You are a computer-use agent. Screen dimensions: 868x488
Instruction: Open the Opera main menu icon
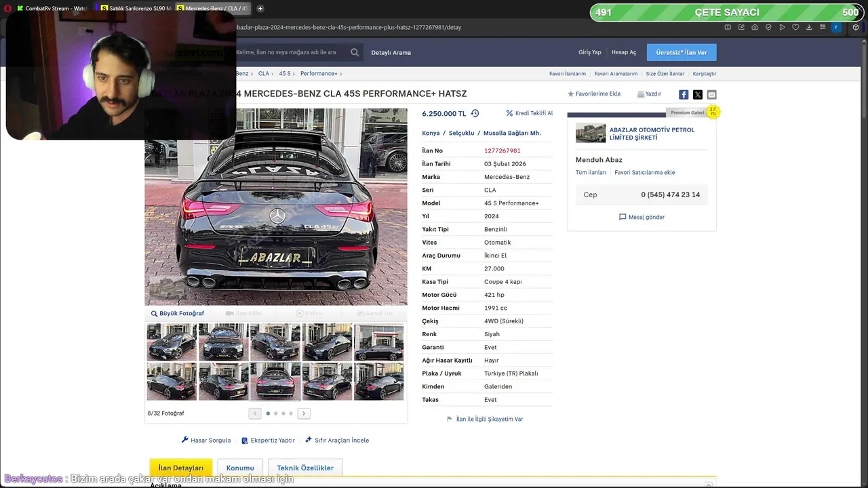click(x=7, y=9)
